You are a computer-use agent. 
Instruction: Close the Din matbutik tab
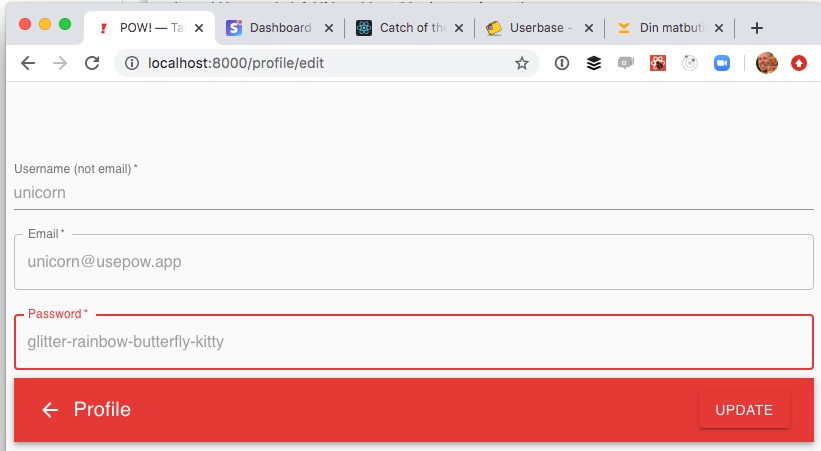point(719,28)
